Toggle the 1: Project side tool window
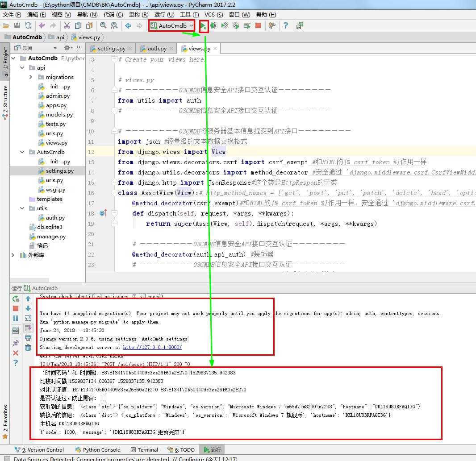476x461 pixels. coord(5,61)
